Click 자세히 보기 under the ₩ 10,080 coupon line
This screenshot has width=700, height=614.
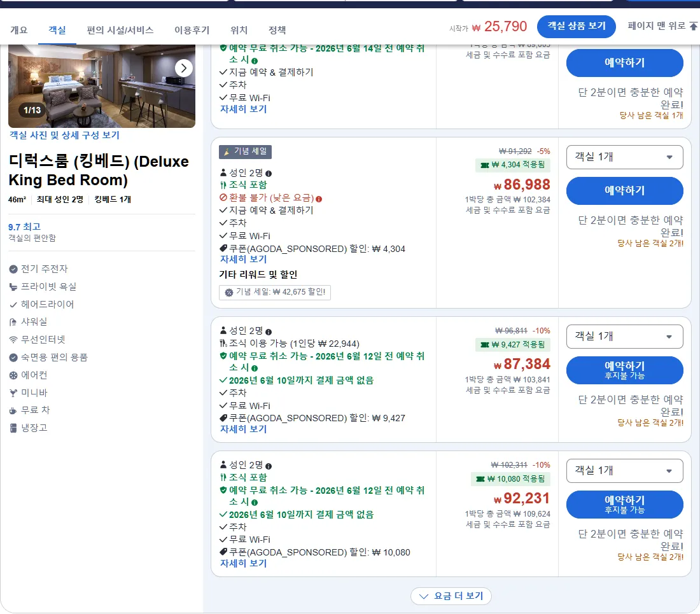243,564
